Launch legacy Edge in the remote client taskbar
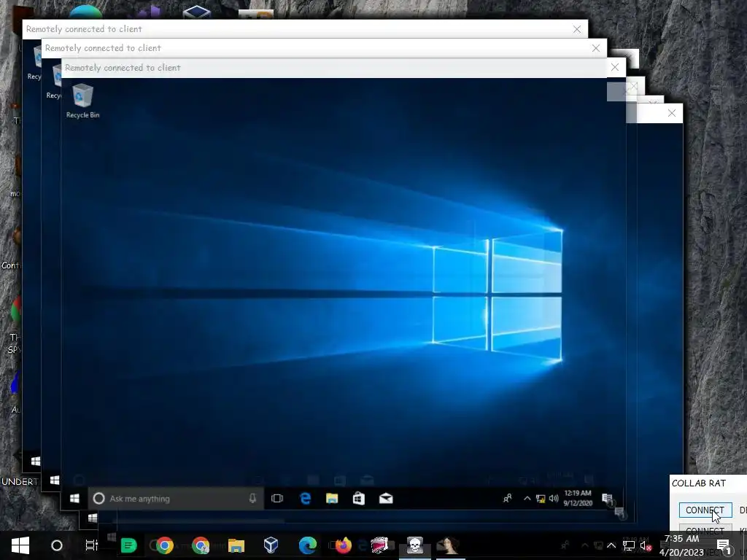 (x=306, y=499)
